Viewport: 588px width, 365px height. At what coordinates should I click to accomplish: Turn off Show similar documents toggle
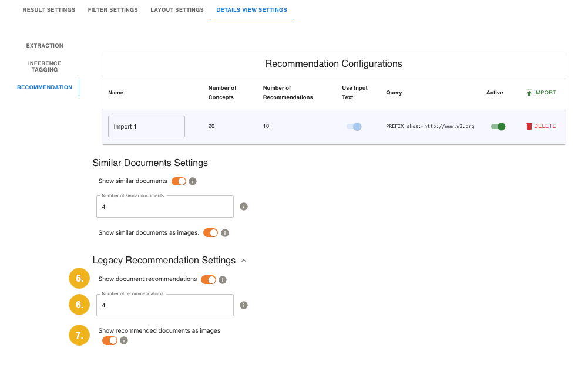pyautogui.click(x=179, y=181)
